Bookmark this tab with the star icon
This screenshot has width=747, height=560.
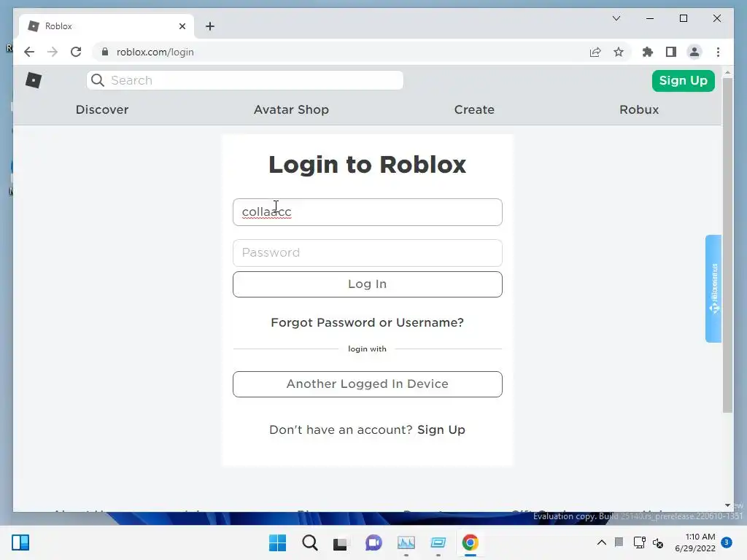[x=619, y=52]
